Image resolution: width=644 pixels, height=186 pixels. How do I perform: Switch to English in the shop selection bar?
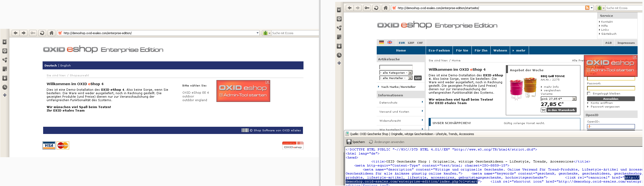click(65, 65)
